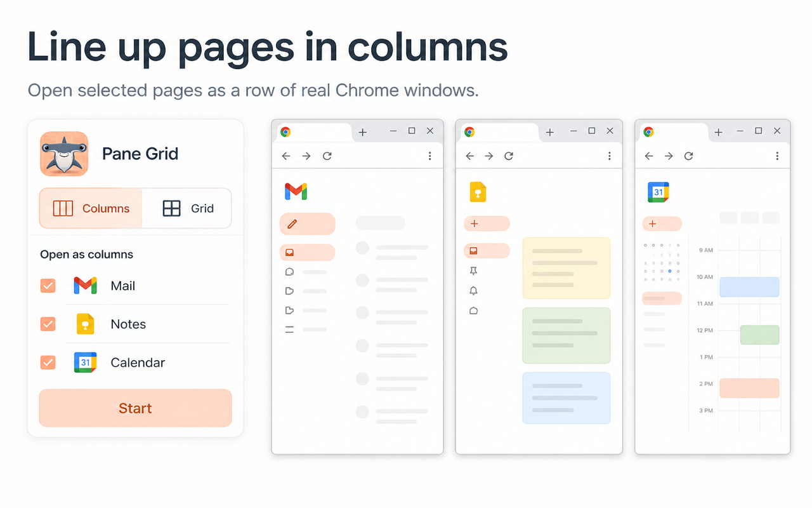Uncheck the Mail checkbox
This screenshot has height=508, width=812.
[48, 286]
